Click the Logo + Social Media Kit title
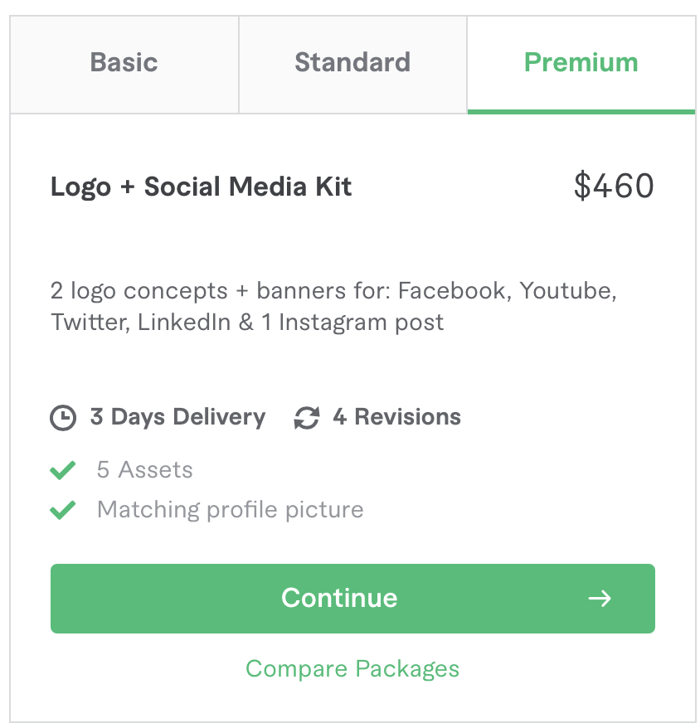700x728 pixels. tap(202, 187)
